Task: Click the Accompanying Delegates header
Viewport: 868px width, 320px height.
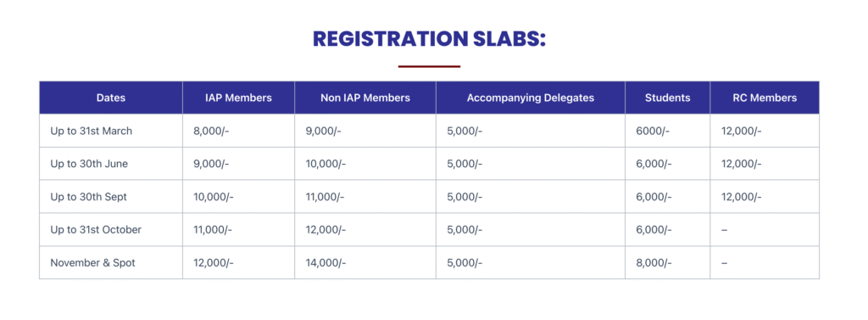Action: click(531, 98)
